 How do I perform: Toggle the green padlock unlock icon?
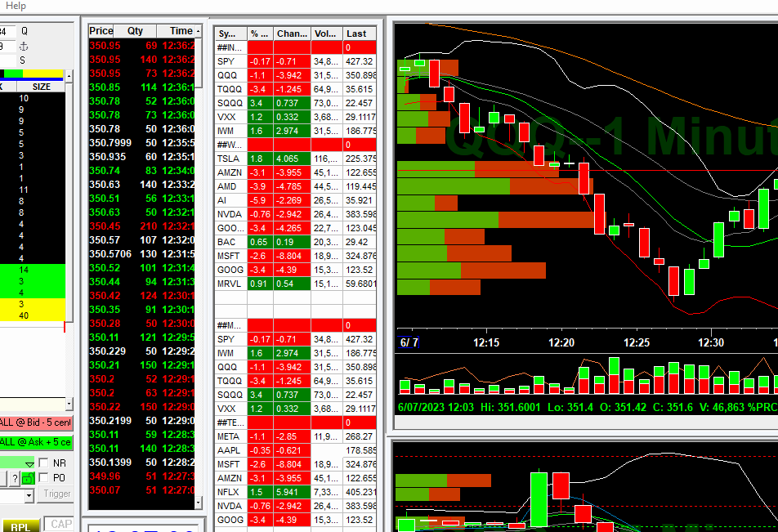pyautogui.click(x=29, y=478)
